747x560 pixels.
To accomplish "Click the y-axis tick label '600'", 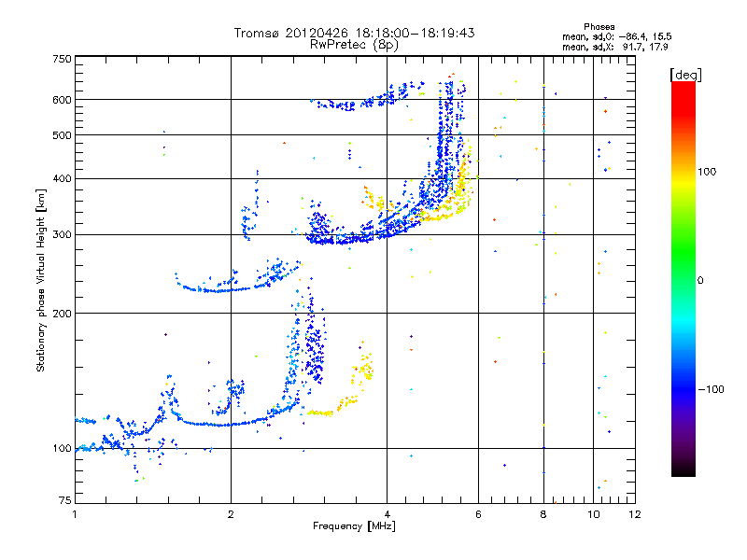I will (x=62, y=100).
